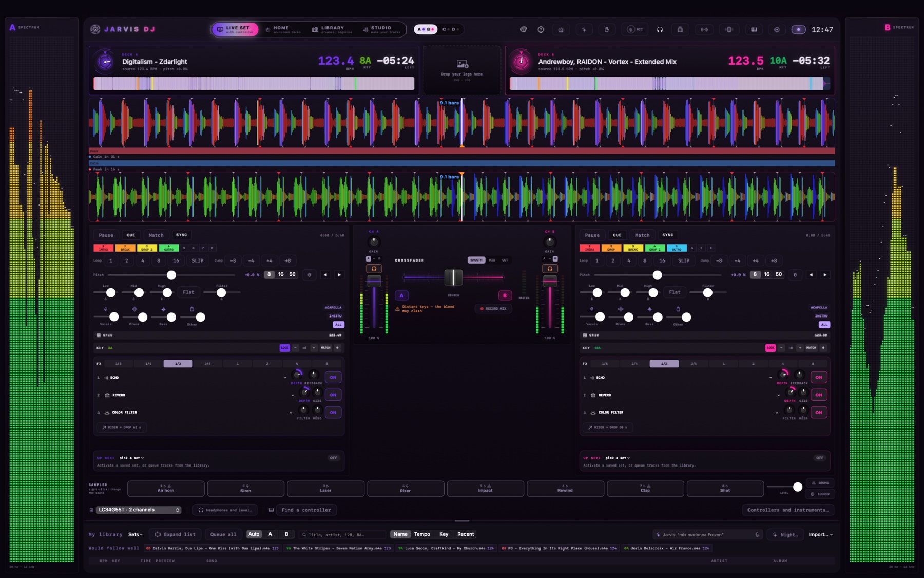This screenshot has height=578, width=924.
Task: Click the sparkle icon in top toolbar
Action: [x=584, y=29]
